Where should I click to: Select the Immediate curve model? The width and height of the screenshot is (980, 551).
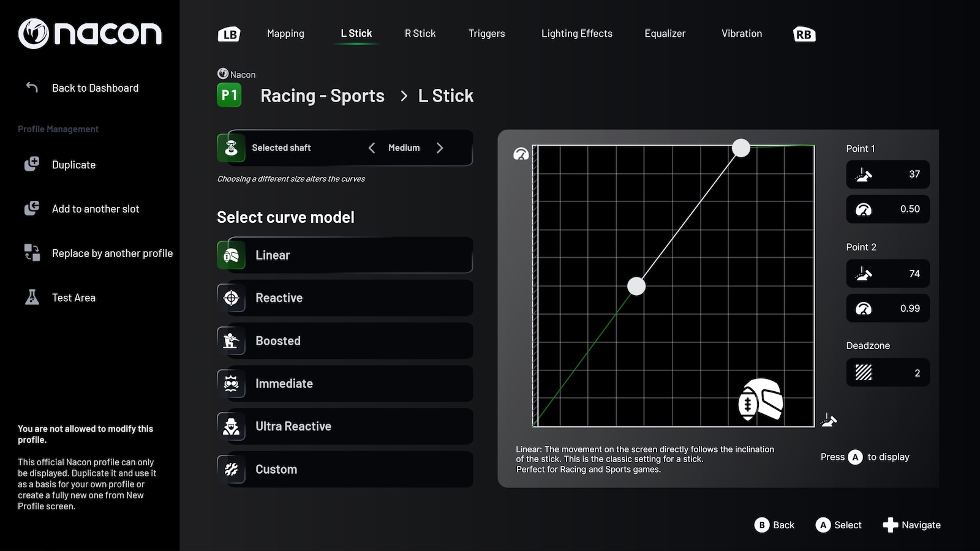pyautogui.click(x=345, y=383)
